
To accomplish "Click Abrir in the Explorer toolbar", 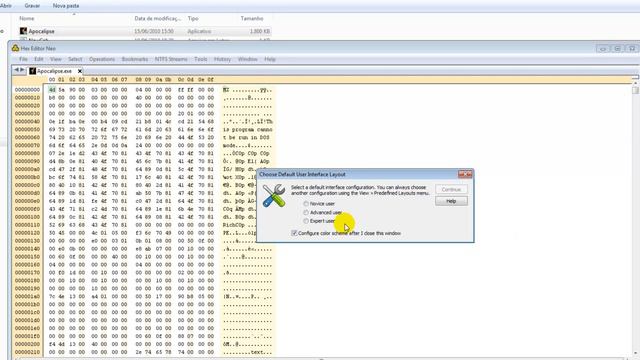I will click(6, 6).
